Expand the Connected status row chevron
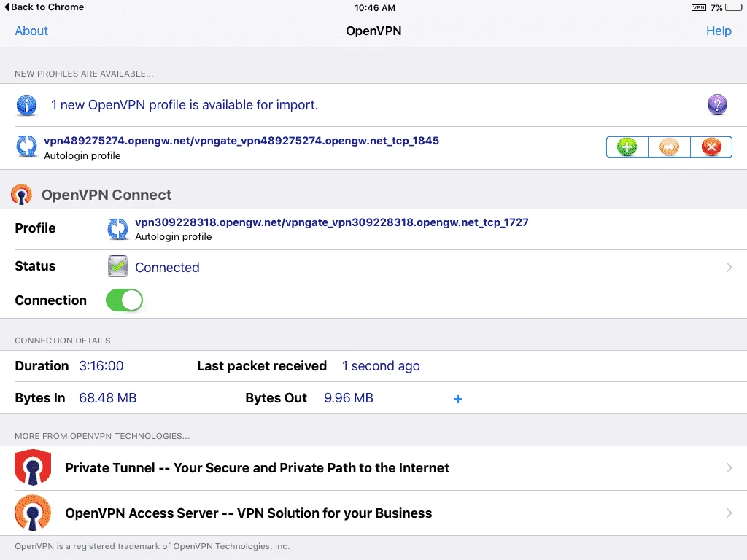This screenshot has height=560, width=747. 729,267
